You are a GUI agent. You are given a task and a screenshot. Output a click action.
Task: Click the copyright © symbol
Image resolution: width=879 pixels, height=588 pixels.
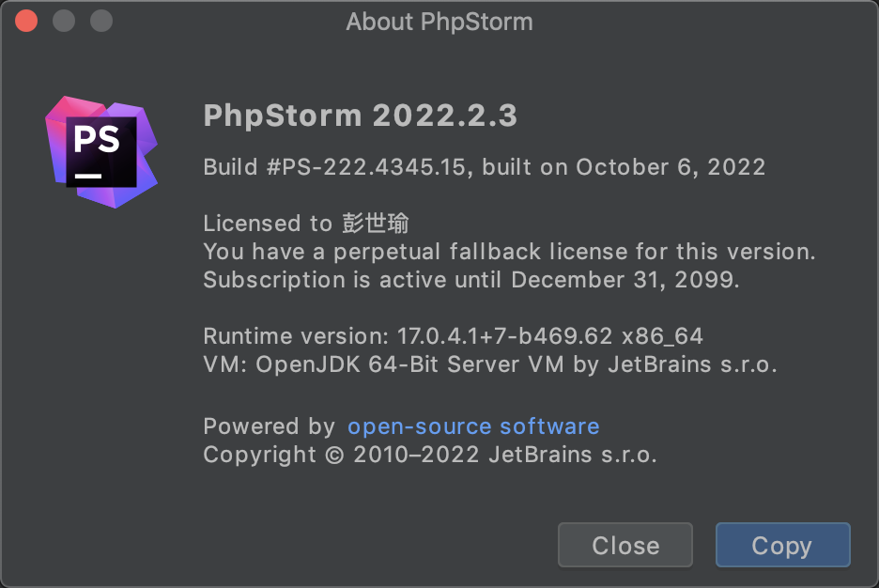[334, 455]
